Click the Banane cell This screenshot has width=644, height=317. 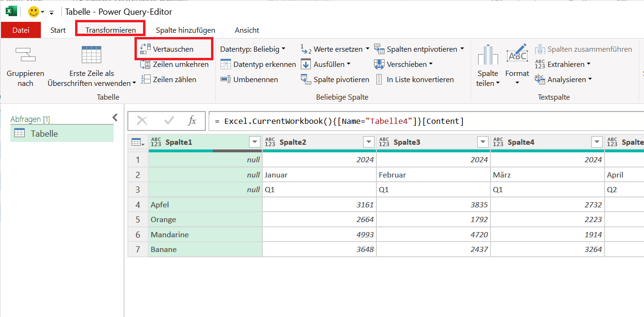coord(205,249)
